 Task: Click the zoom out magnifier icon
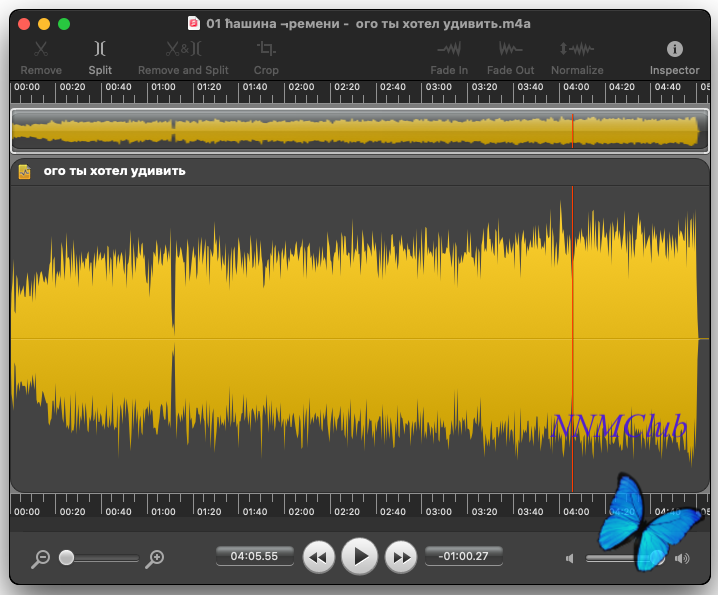40,559
